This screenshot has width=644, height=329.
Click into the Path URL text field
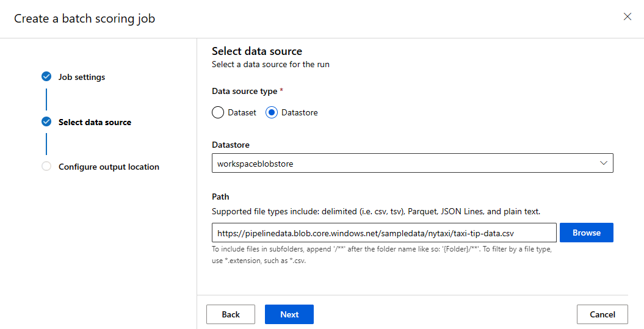(x=384, y=233)
